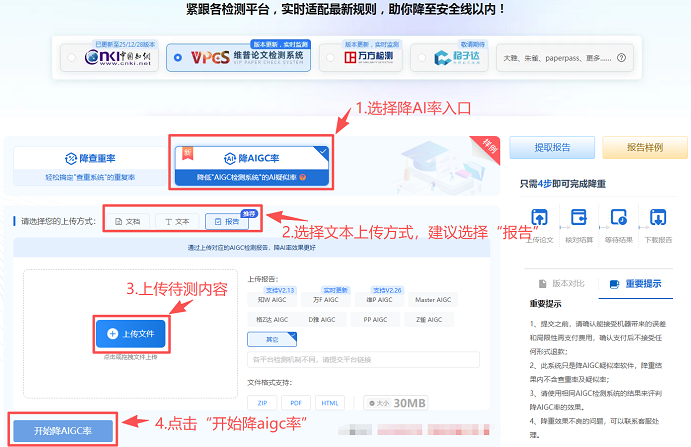691x447 pixels.
Task: Click the blue 上传文件 button
Action: 131,331
